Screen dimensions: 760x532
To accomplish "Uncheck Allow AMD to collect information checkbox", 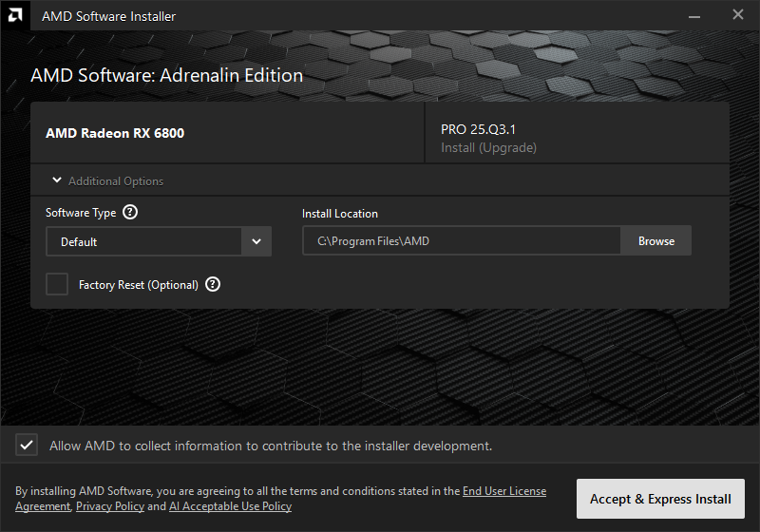I will pos(27,445).
